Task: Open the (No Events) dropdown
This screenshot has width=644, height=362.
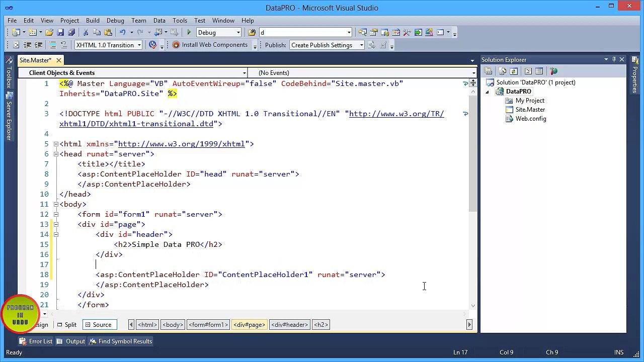Action: point(473,73)
